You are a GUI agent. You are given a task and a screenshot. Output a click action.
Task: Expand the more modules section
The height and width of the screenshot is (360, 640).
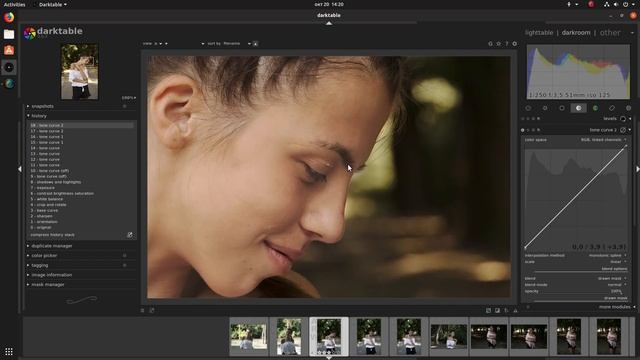click(616, 307)
